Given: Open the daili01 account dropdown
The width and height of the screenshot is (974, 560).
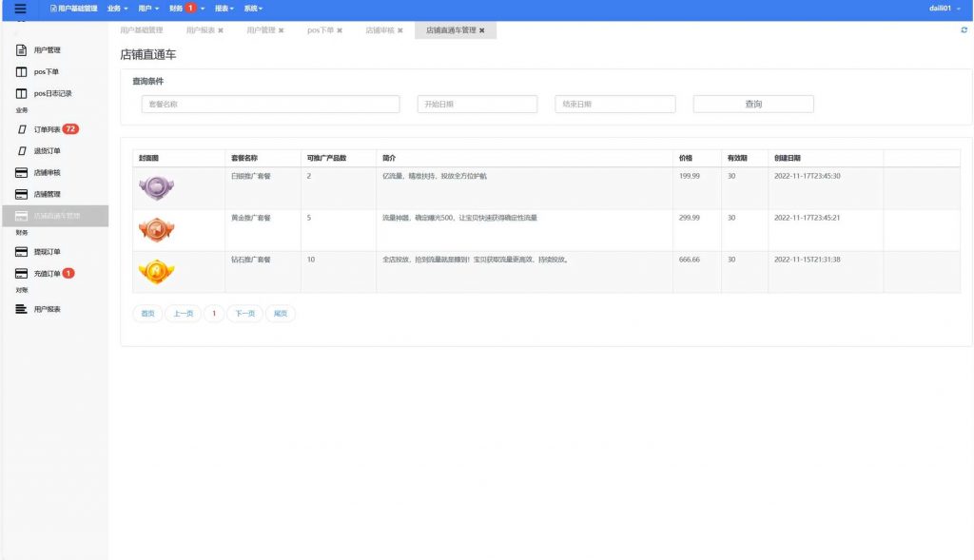Looking at the screenshot, I should [945, 9].
